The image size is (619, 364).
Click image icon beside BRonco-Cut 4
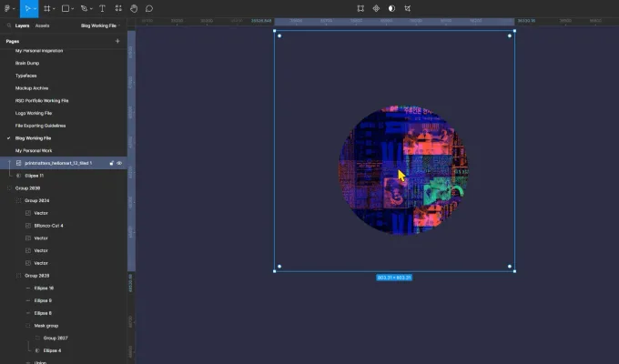28,226
